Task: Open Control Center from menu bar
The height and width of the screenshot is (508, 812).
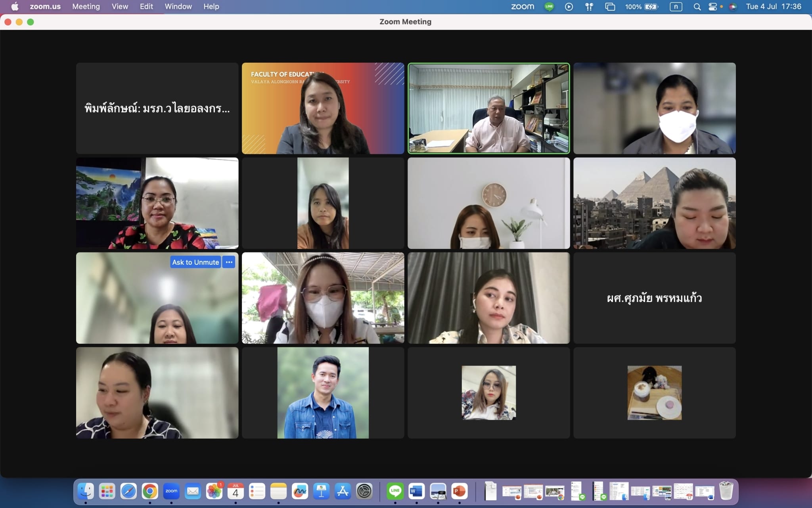Action: [x=713, y=6]
